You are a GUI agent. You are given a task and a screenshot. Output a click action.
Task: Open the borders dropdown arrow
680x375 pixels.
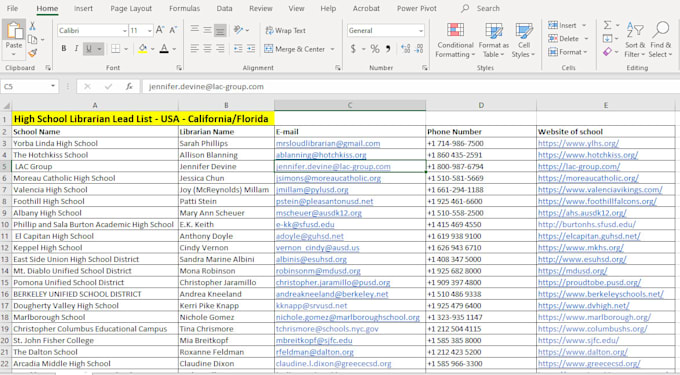[x=126, y=49]
